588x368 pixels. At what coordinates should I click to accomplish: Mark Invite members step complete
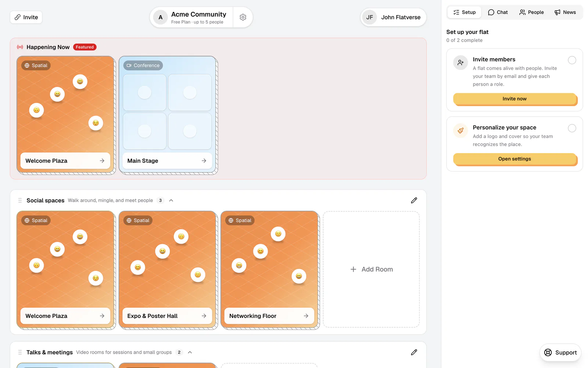tap(572, 60)
